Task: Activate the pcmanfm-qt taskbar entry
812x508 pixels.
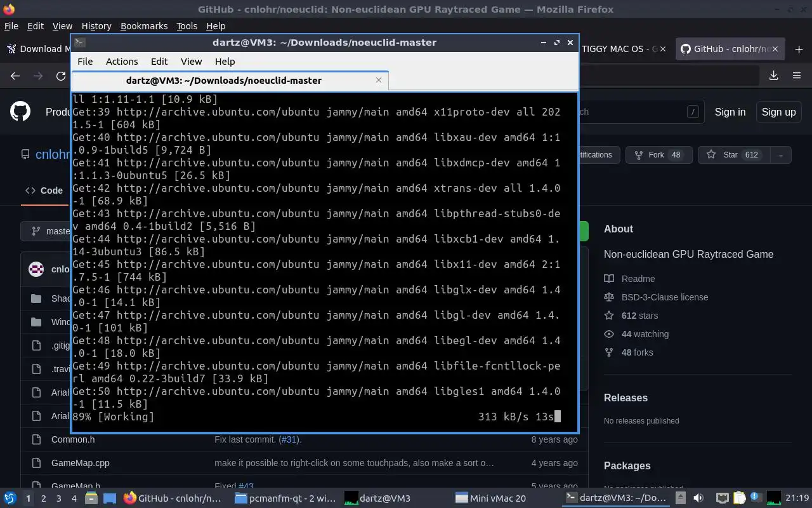Action: click(x=285, y=498)
